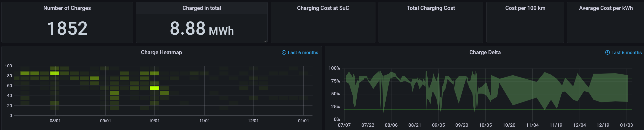
Task: Click the Charge Delta panel title
Action: tap(485, 52)
